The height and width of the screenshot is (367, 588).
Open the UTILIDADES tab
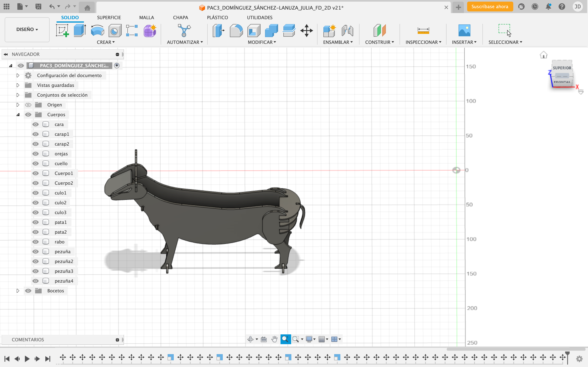[x=259, y=18]
